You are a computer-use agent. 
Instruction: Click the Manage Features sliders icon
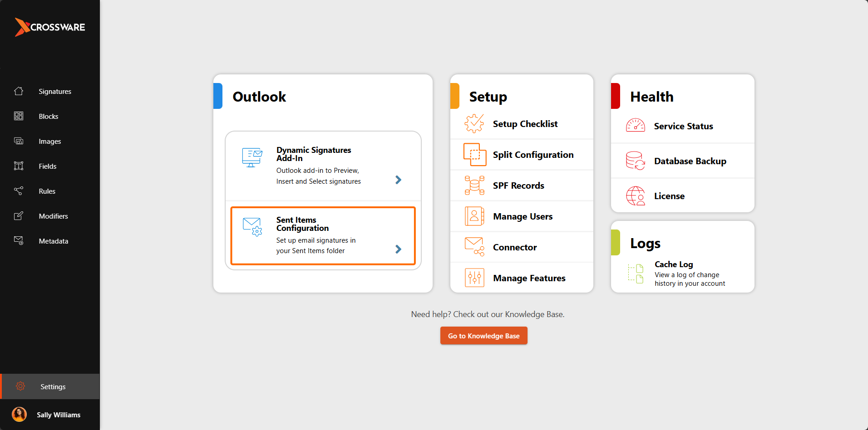[x=474, y=278]
